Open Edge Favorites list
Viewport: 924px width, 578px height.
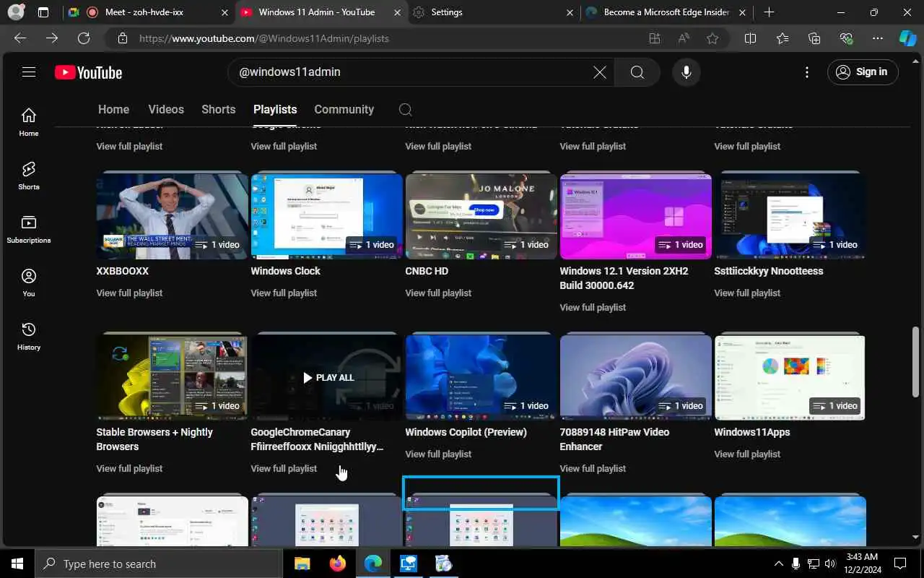(783, 38)
